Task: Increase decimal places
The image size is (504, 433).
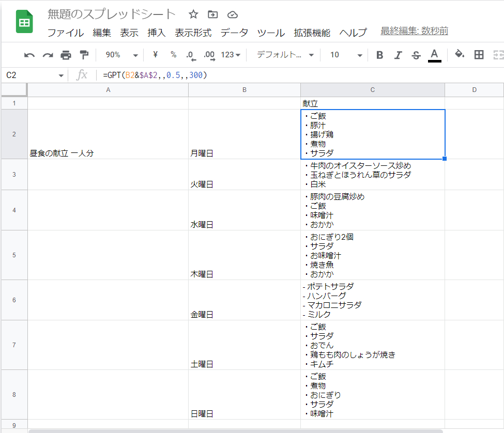Action: tap(209, 55)
